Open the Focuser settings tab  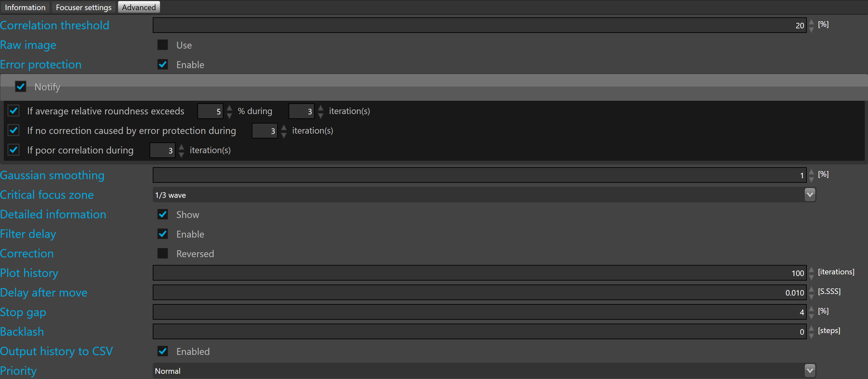[x=83, y=7]
